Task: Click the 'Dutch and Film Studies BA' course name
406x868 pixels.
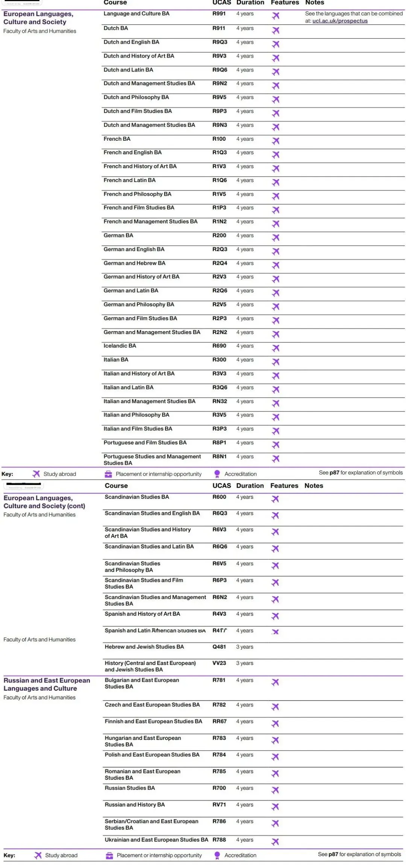Action: (138, 111)
